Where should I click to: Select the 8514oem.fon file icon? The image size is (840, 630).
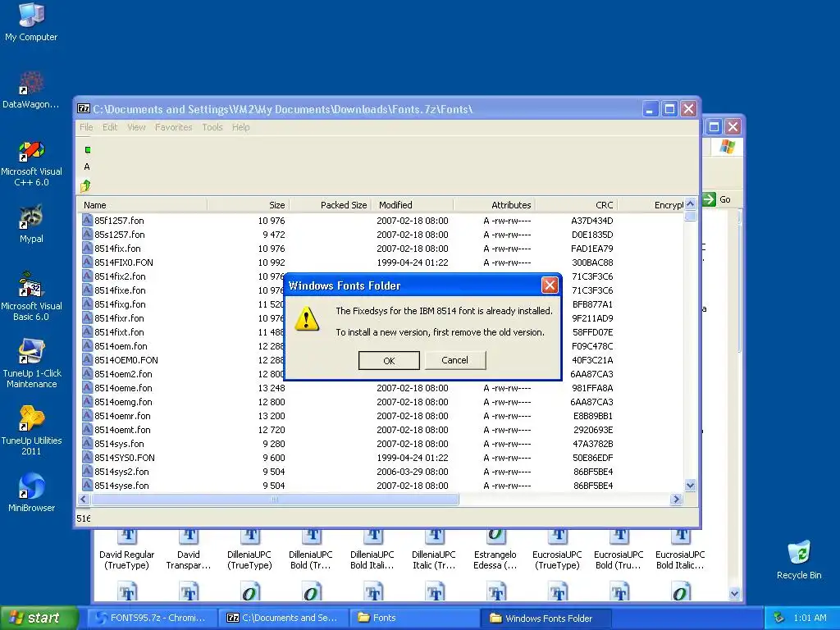click(x=87, y=345)
